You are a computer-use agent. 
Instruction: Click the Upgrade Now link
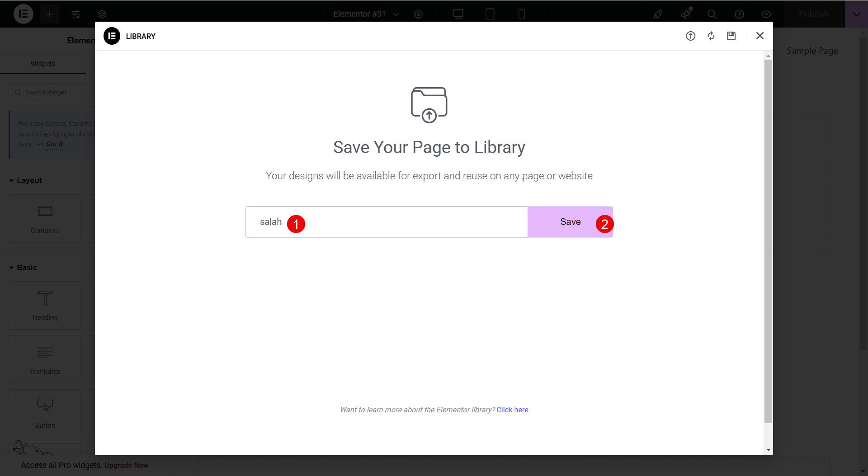(127, 465)
